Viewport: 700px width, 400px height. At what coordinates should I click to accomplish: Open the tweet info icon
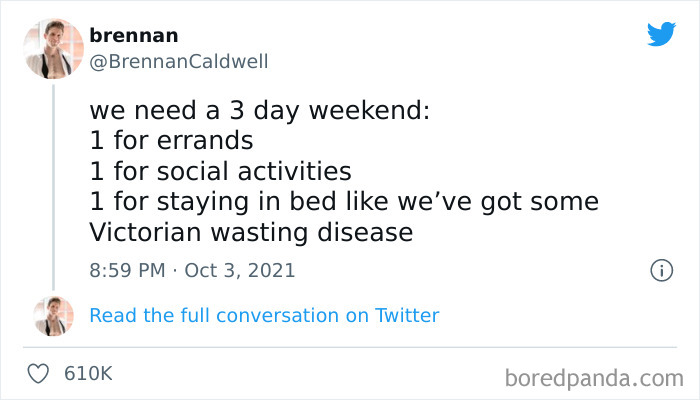click(x=660, y=270)
